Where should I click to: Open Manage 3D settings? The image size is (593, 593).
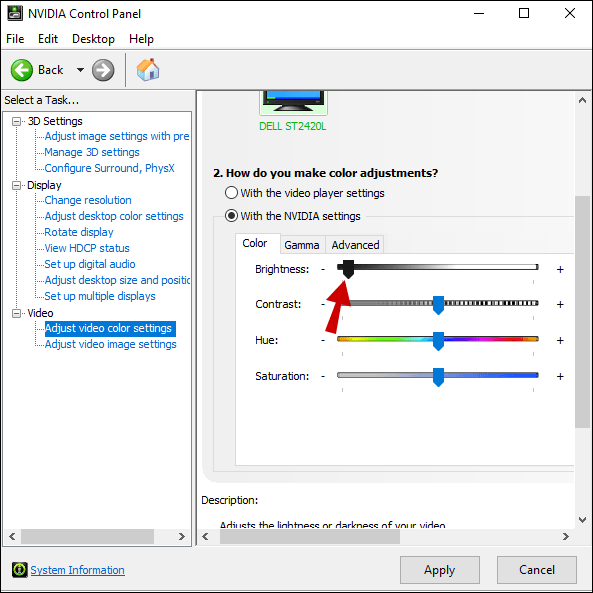pos(92,152)
